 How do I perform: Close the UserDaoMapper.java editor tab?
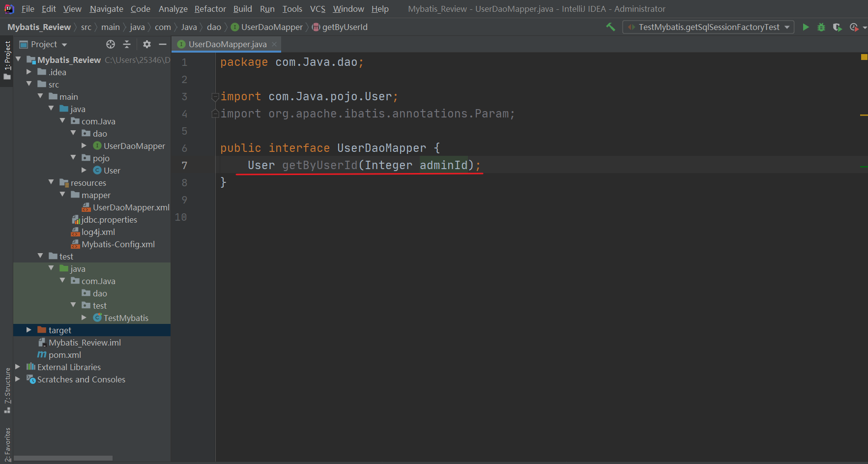coord(274,44)
